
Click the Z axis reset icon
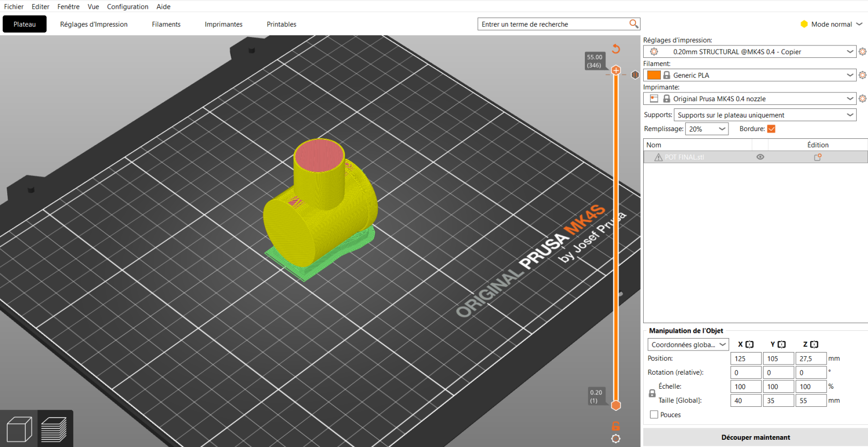[x=814, y=344]
